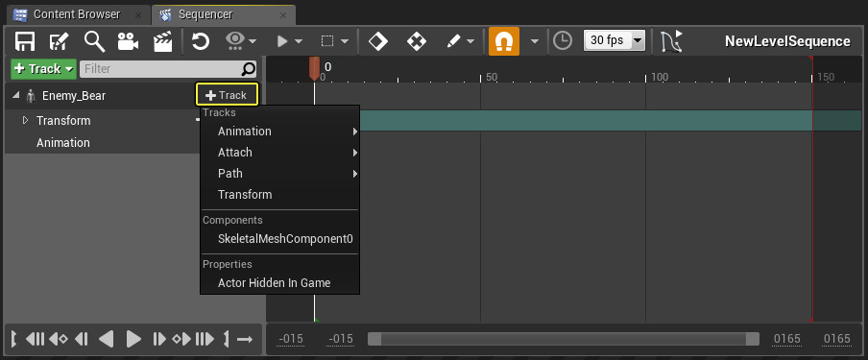Play the sequence forward
The width and height of the screenshot is (868, 360).
click(x=133, y=338)
